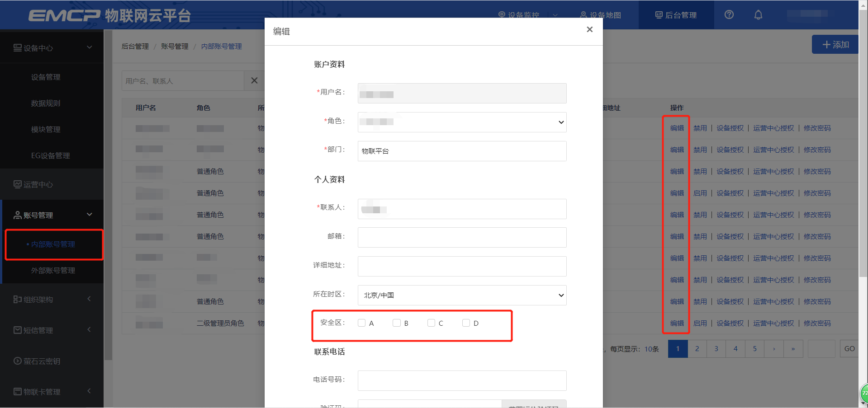Open the 角色 dropdown

point(462,122)
